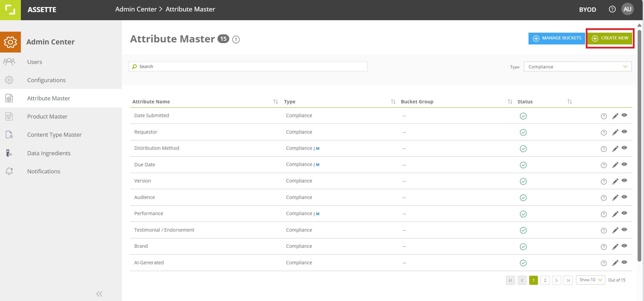
Task: Click the help icon beside Attribute Master title
Action: click(236, 39)
